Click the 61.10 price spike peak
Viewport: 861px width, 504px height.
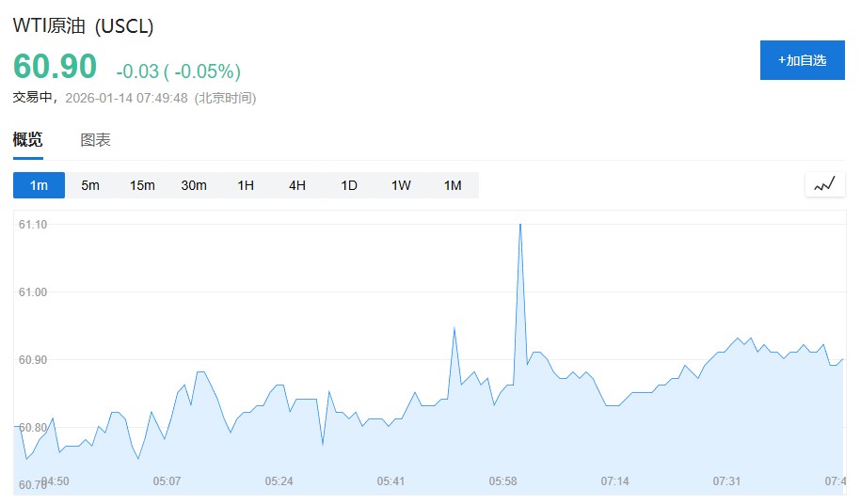click(x=520, y=225)
